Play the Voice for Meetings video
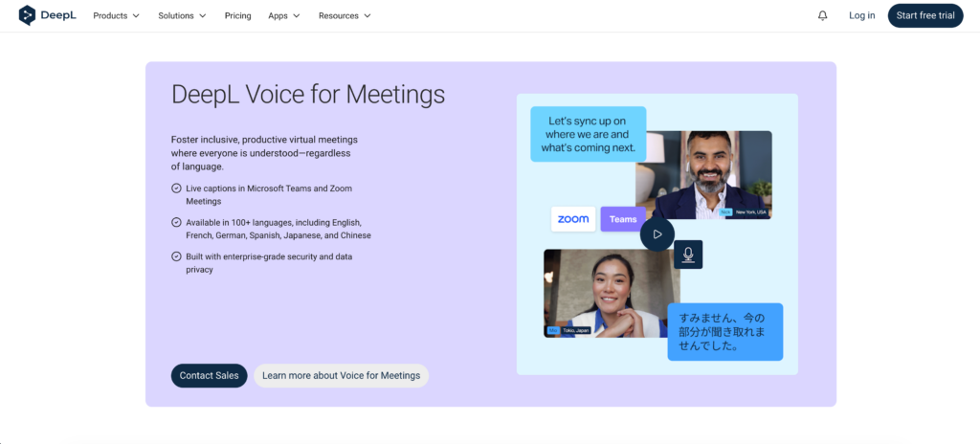980x444 pixels. (657, 234)
